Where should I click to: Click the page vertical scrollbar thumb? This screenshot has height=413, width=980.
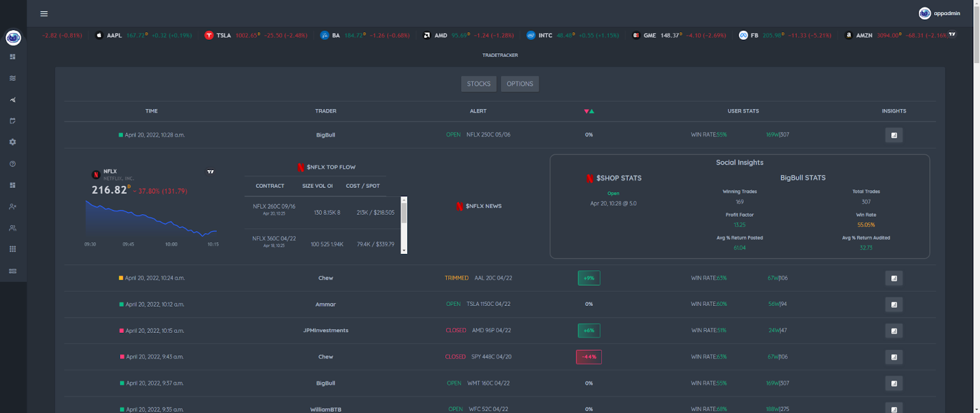click(976, 34)
